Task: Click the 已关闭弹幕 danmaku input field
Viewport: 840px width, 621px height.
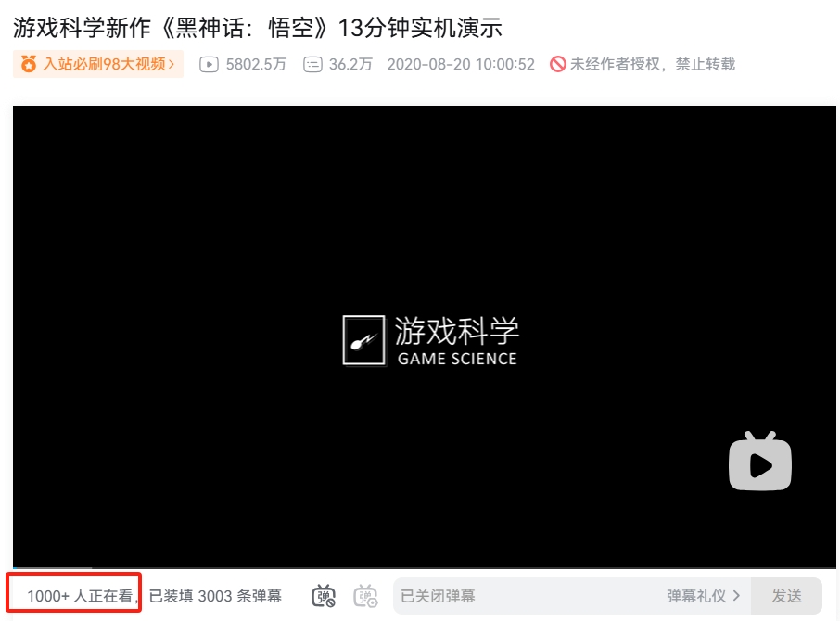Action: pyautogui.click(x=572, y=596)
